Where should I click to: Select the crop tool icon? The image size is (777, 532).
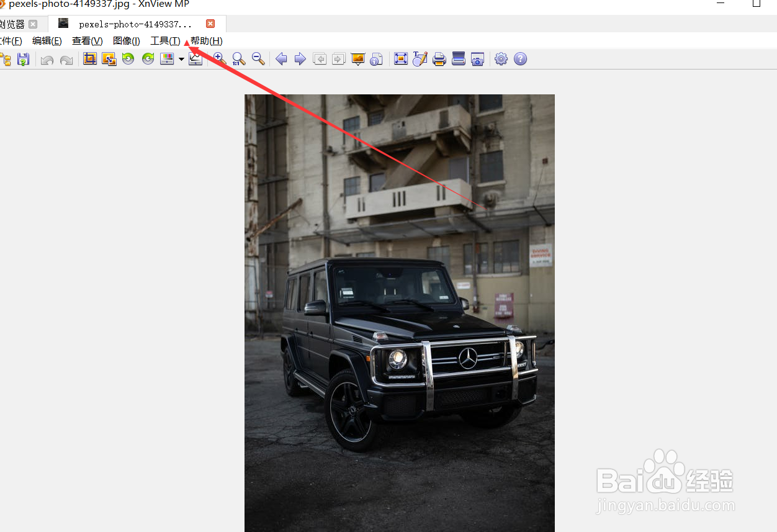pyautogui.click(x=90, y=59)
